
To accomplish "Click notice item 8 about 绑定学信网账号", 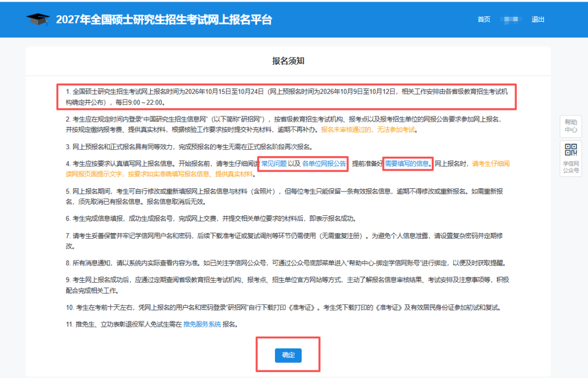I will click(287, 263).
